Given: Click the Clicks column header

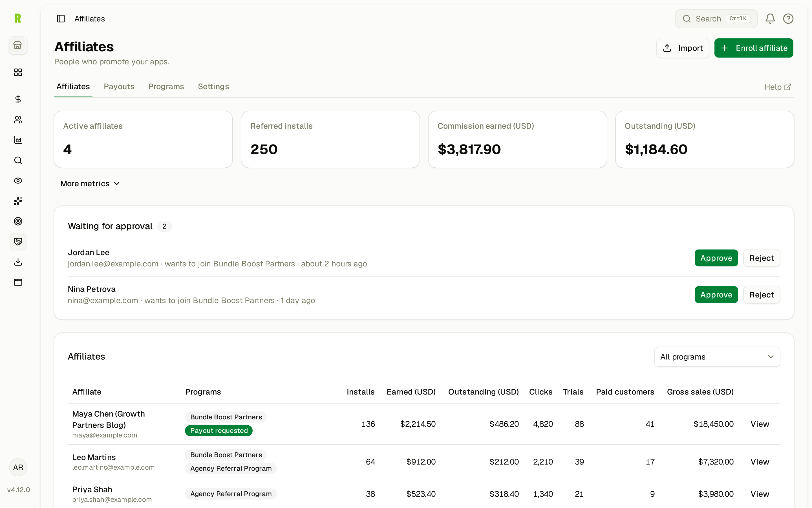Looking at the screenshot, I should pos(540,392).
